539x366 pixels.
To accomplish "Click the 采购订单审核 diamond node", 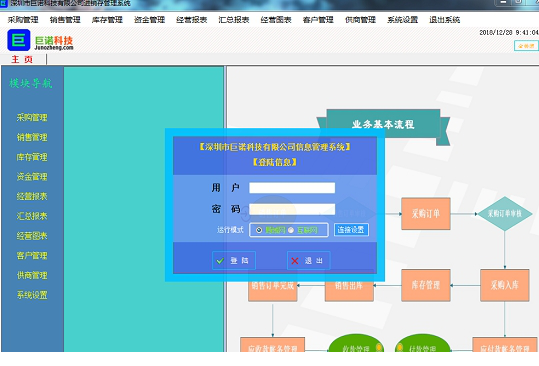I will [505, 214].
